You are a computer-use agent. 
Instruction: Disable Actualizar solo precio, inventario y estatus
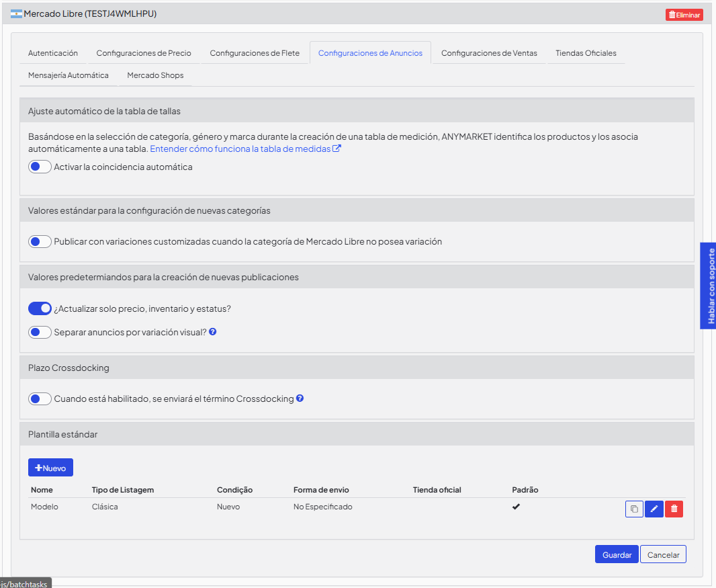tap(40, 309)
